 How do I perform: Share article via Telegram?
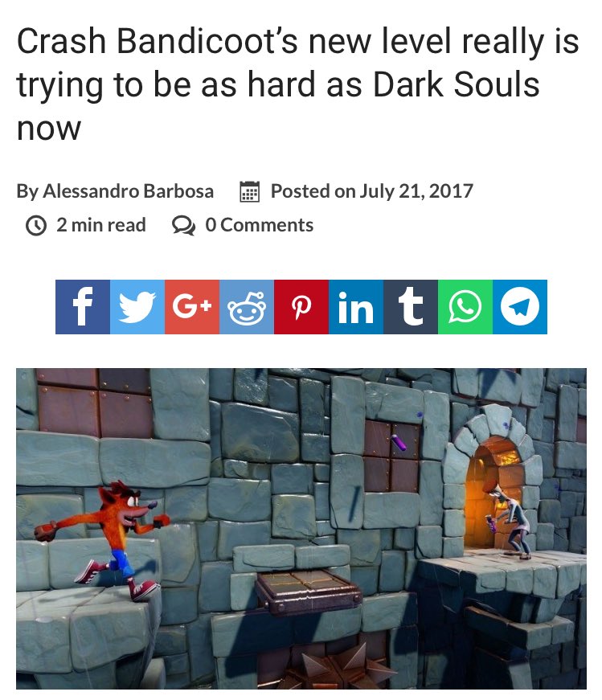(520, 307)
